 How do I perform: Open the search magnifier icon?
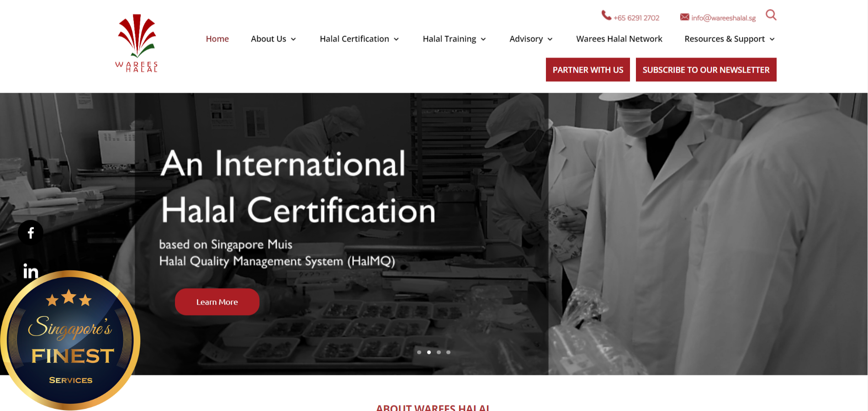[771, 15]
